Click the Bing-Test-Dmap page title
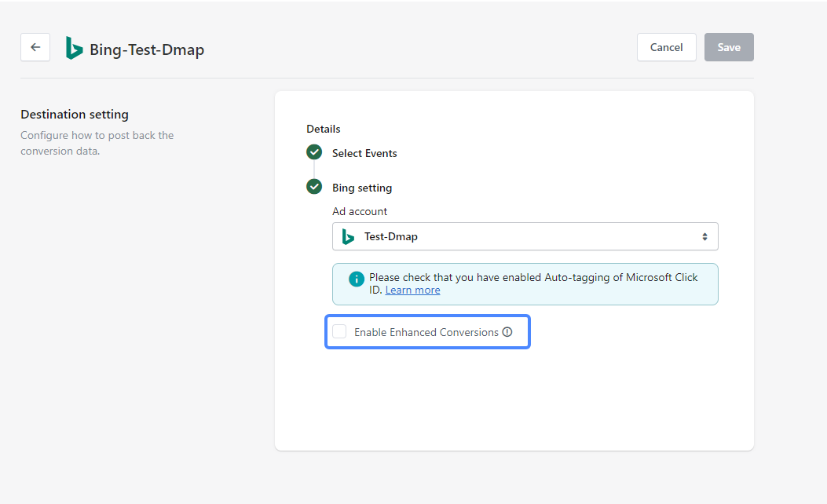The image size is (827, 504). click(147, 49)
